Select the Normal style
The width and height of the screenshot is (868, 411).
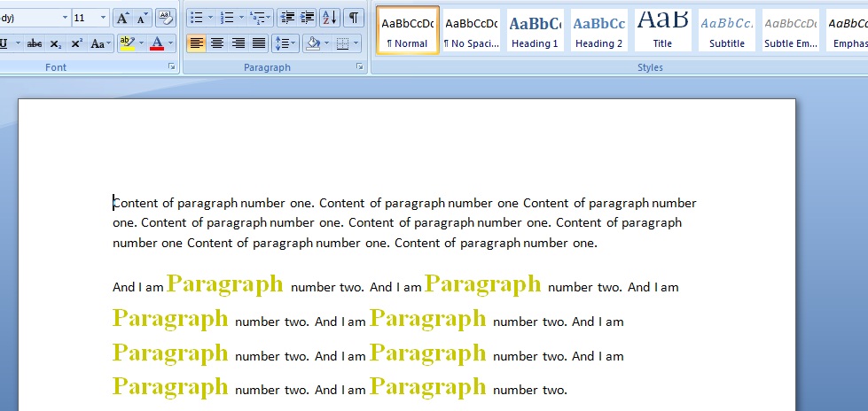(408, 30)
